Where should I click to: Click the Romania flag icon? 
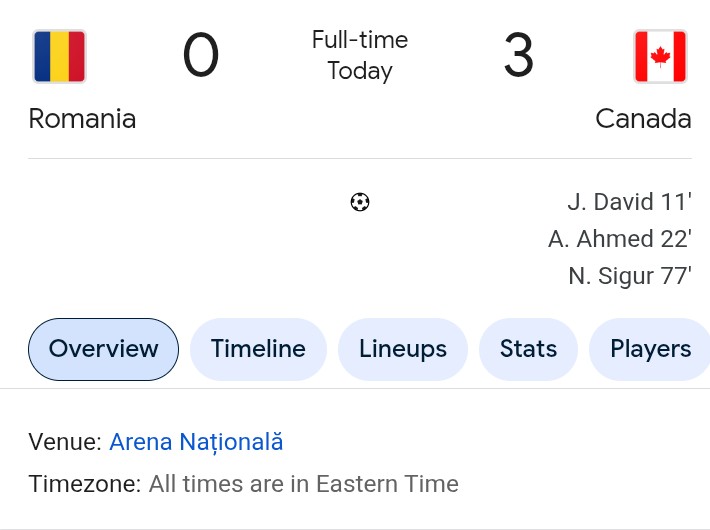click(59, 56)
